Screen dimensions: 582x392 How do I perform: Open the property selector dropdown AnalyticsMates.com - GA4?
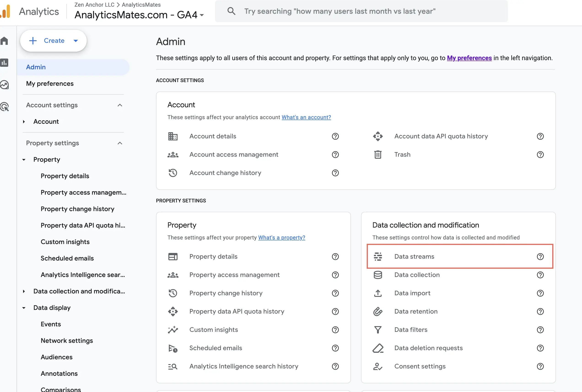139,15
